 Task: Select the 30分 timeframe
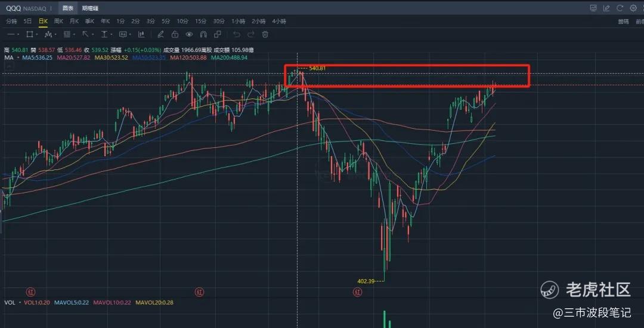coord(218,21)
